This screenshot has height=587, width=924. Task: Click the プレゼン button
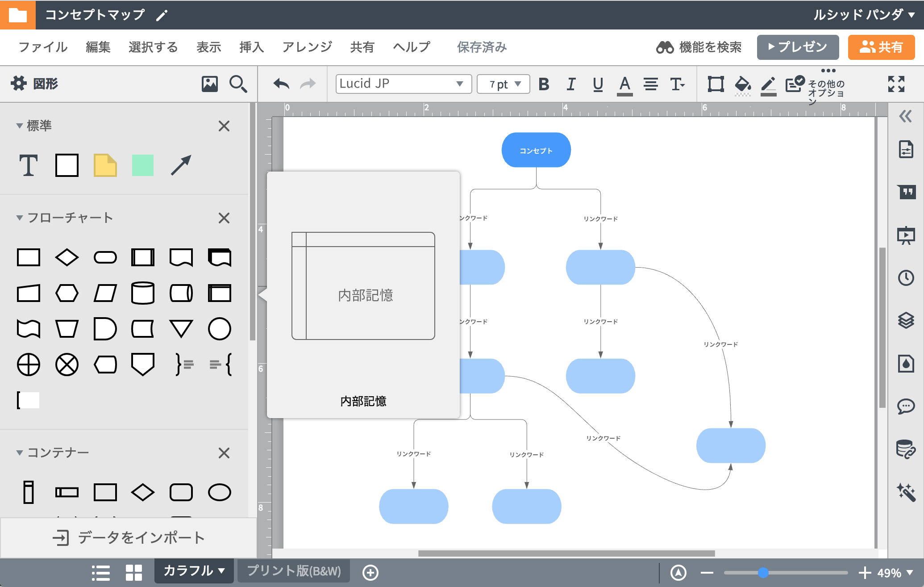(798, 46)
